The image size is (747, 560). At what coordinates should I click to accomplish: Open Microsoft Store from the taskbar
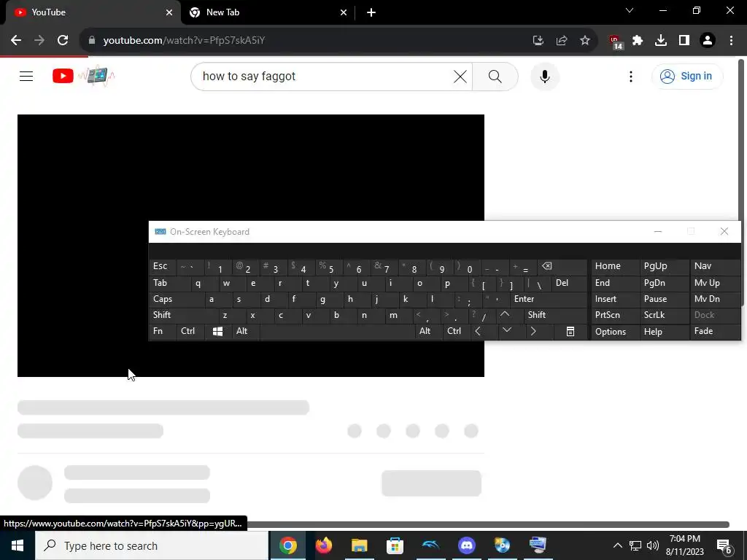pyautogui.click(x=395, y=545)
